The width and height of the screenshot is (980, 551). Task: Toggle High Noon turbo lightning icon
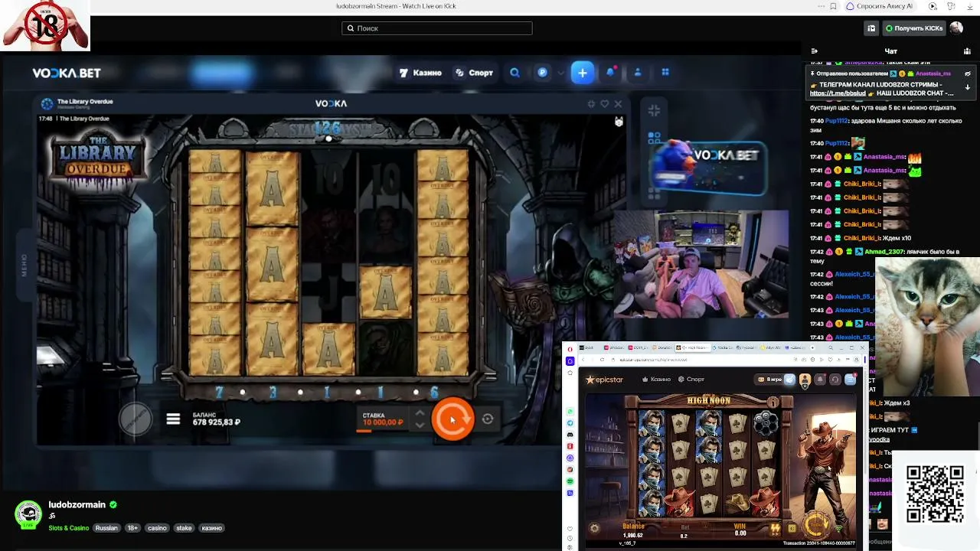point(775,529)
